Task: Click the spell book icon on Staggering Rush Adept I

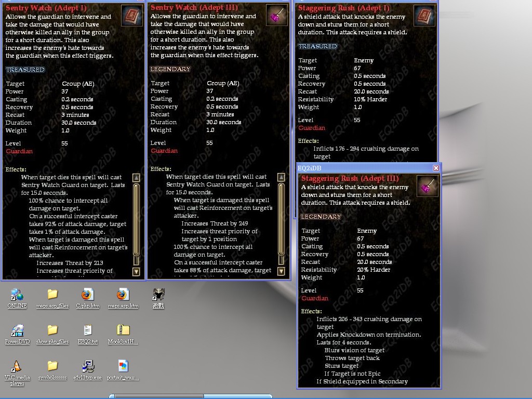Action: (424, 16)
